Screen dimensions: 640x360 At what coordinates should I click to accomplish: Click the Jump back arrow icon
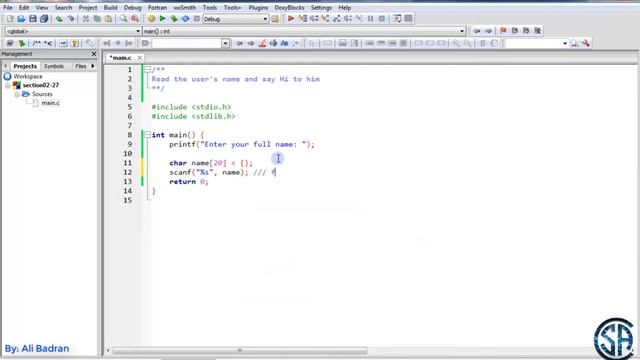[477, 31]
